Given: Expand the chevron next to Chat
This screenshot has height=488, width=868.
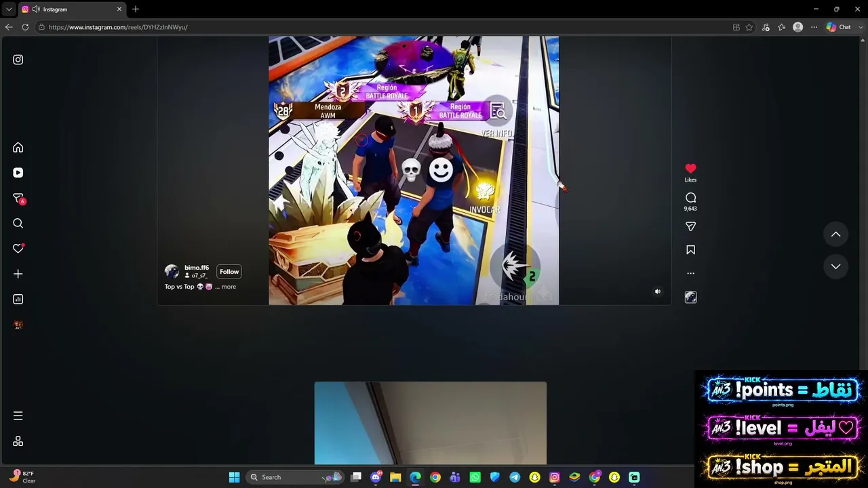Looking at the screenshot, I should pyautogui.click(x=859, y=27).
